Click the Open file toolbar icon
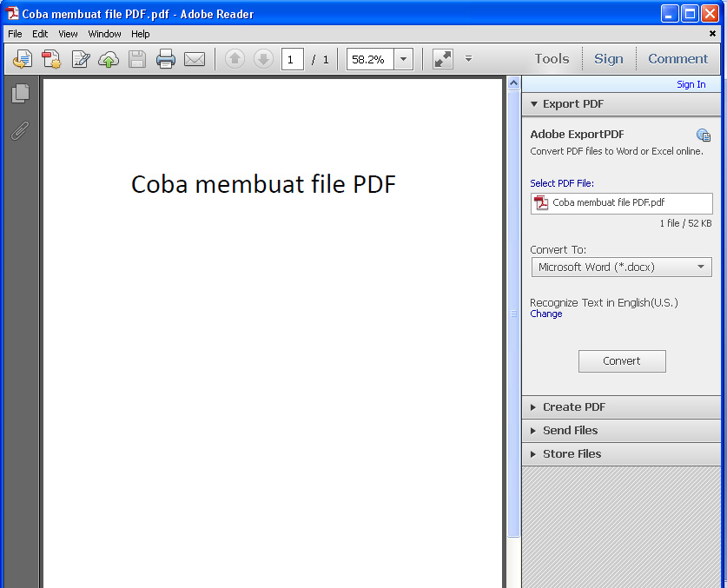 coord(23,59)
